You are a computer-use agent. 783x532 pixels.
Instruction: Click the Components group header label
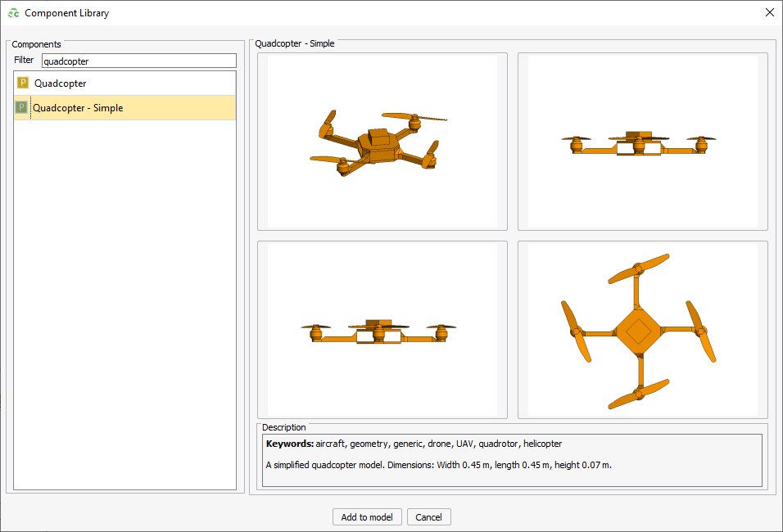click(35, 43)
